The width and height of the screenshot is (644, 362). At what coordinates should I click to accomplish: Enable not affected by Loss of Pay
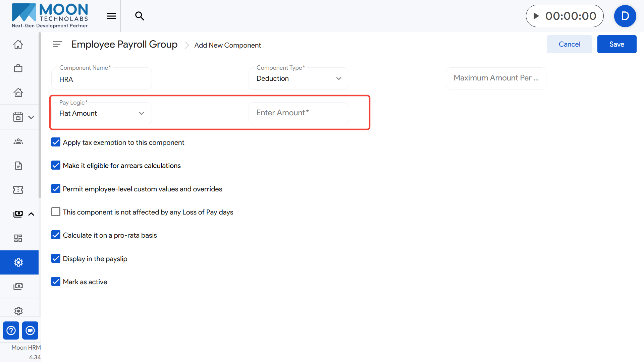[x=56, y=212]
